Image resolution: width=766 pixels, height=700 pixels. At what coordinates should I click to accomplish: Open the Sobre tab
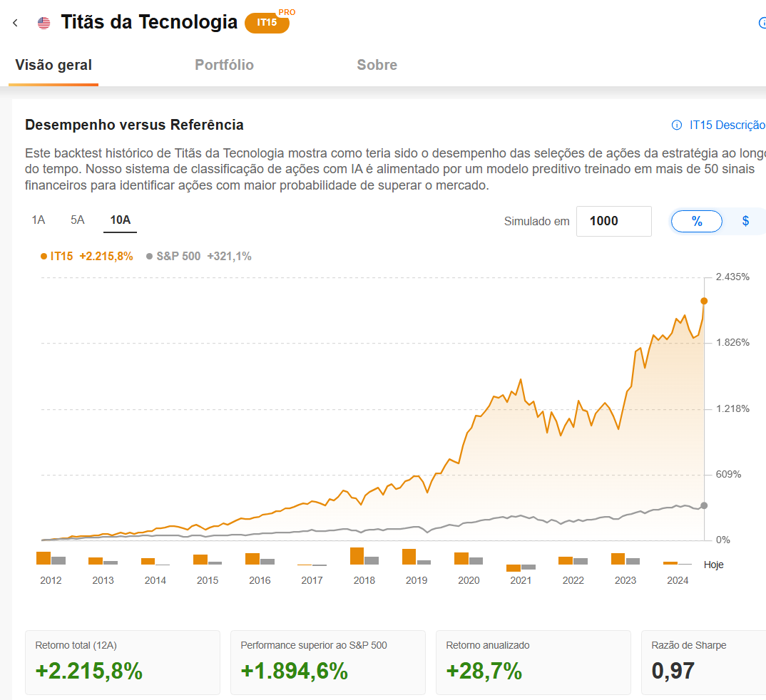point(377,65)
